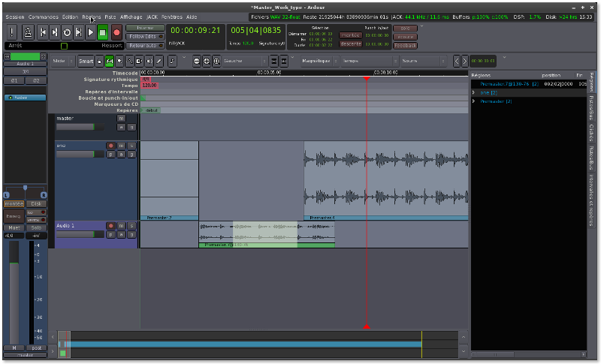
Task: Enable loop playback icon
Action: tap(67, 32)
